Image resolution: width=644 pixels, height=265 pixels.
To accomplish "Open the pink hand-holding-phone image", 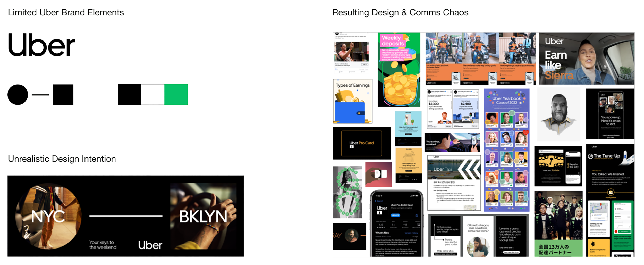I will pyautogui.click(x=378, y=175).
